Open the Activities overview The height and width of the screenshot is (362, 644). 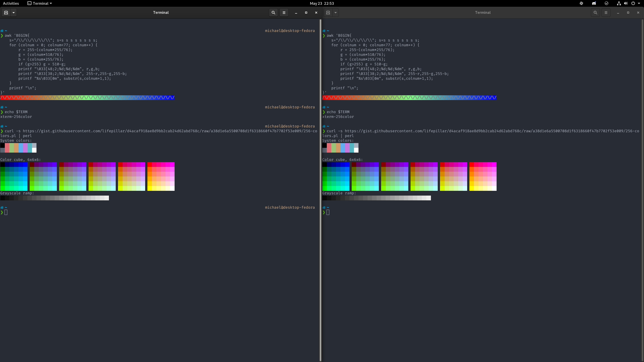click(x=11, y=3)
